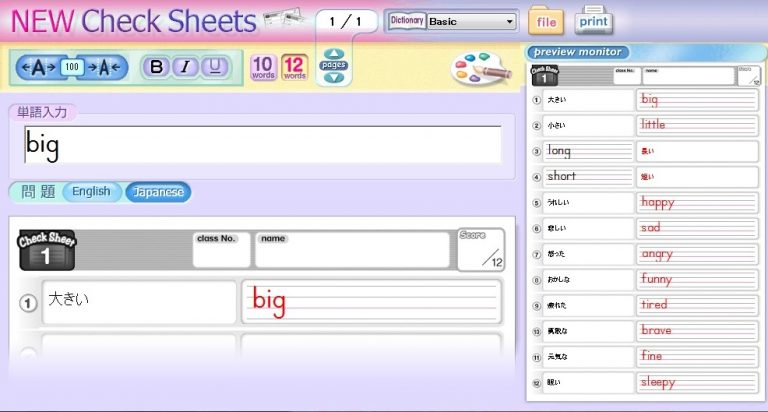Go to next page with pages down arrow
This screenshot has width=768, height=412.
[334, 76]
